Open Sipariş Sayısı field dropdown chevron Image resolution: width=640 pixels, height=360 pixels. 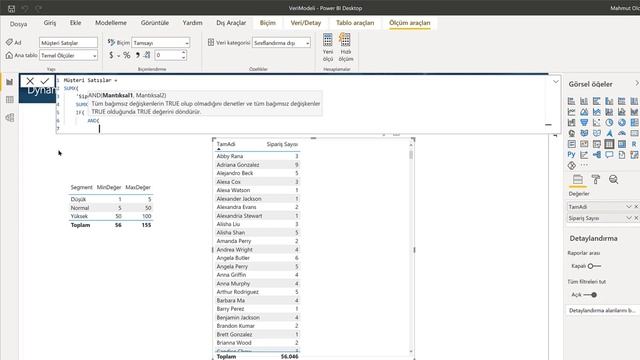(x=629, y=218)
